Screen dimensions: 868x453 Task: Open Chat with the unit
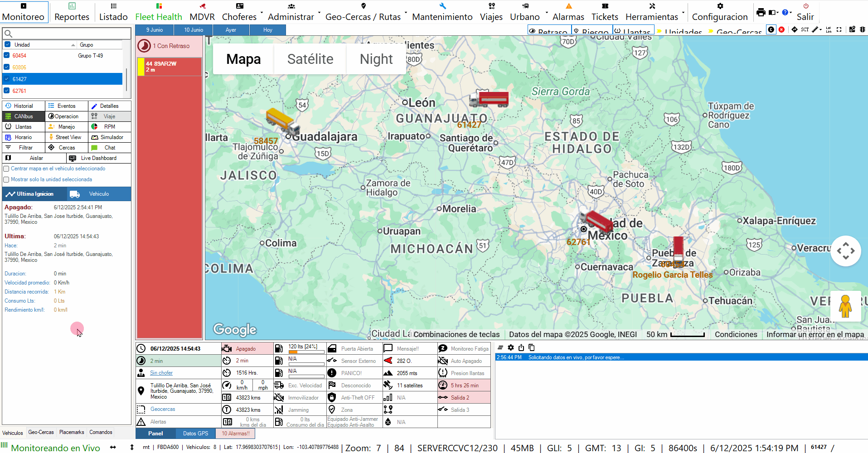(110, 148)
